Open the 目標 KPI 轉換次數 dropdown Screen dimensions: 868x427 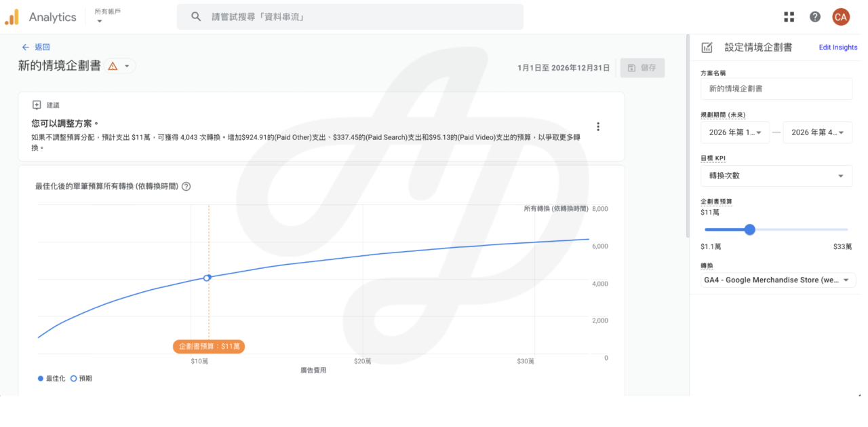point(776,176)
